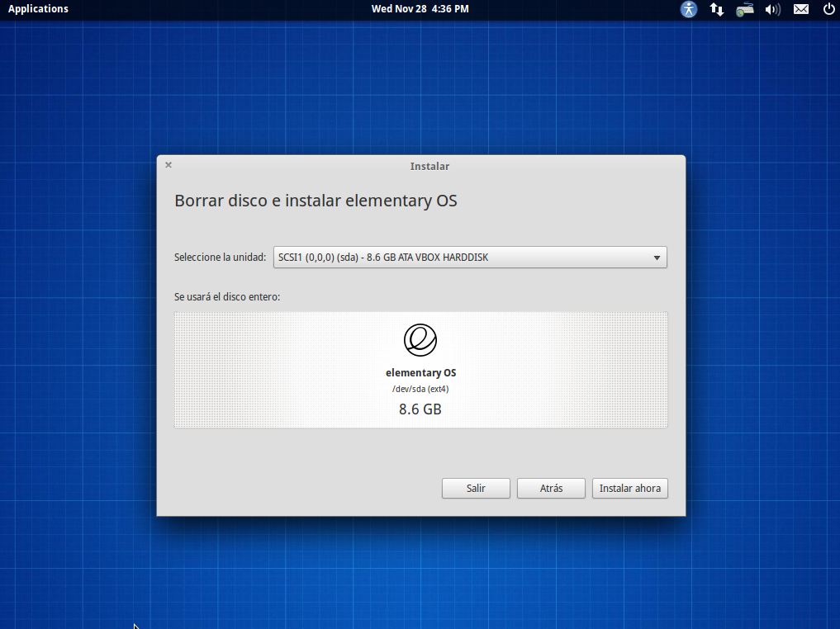
Task: Click the date and time in the panel
Action: click(x=420, y=9)
